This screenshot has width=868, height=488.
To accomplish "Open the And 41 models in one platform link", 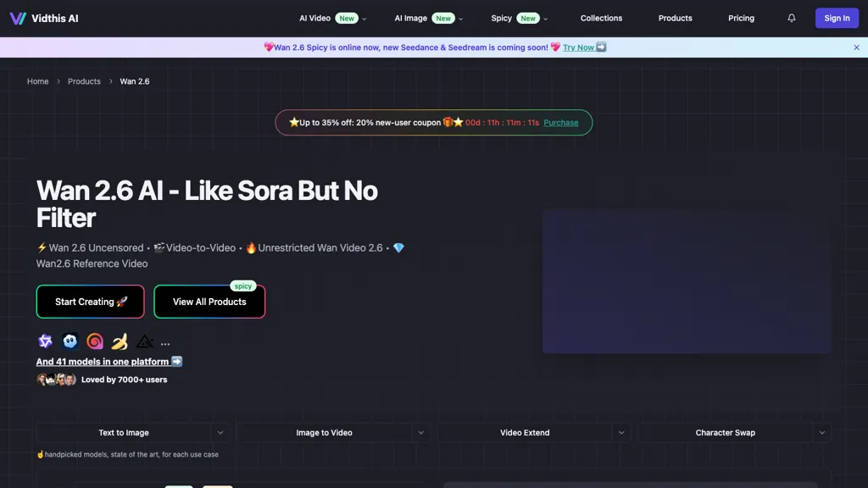I will (109, 361).
